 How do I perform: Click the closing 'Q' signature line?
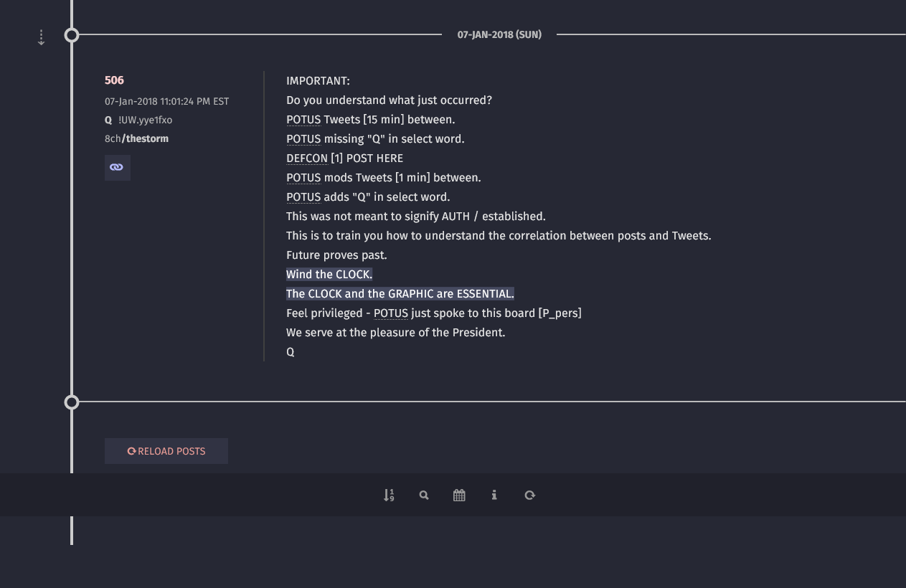pyautogui.click(x=291, y=352)
